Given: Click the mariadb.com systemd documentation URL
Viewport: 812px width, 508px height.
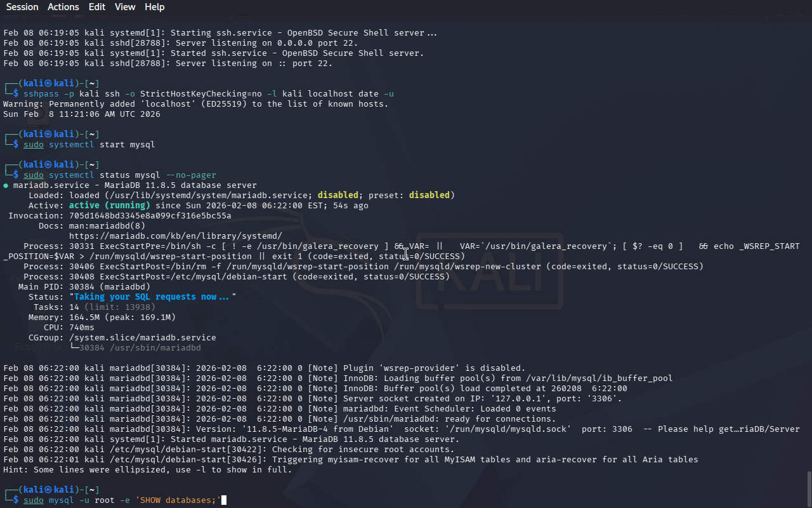Looking at the screenshot, I should tap(175, 236).
